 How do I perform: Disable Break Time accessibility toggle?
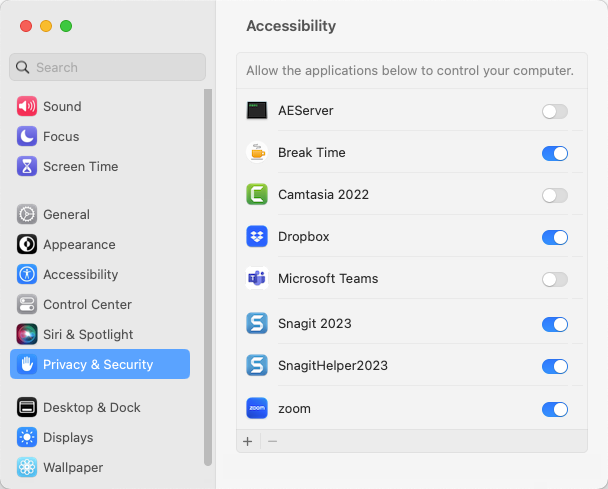coord(554,153)
